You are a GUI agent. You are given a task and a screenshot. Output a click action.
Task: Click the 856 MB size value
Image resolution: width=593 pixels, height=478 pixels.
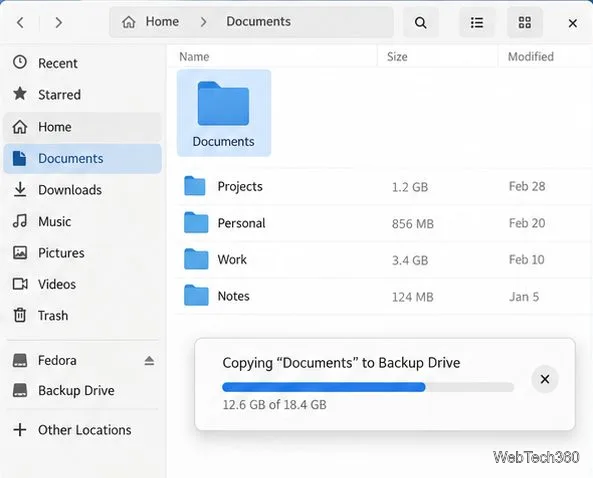click(413, 223)
